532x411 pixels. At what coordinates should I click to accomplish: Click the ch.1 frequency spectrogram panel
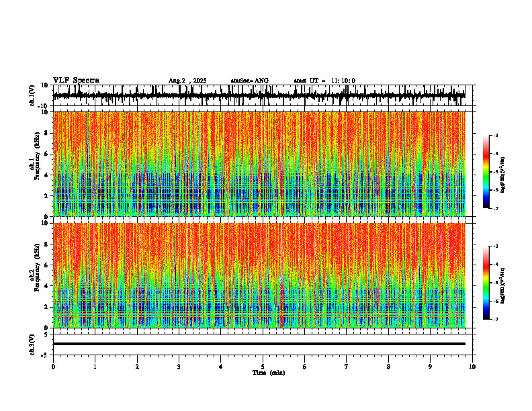point(259,164)
